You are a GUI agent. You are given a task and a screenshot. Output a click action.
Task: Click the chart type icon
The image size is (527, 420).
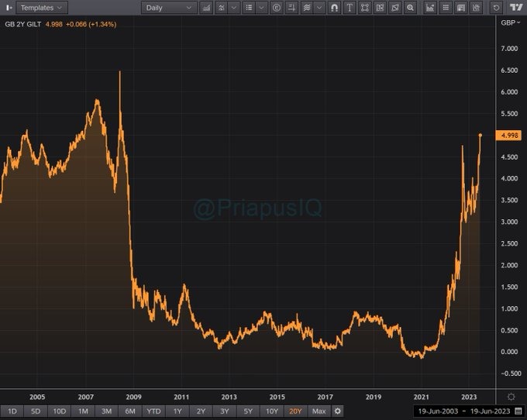[x=206, y=8]
